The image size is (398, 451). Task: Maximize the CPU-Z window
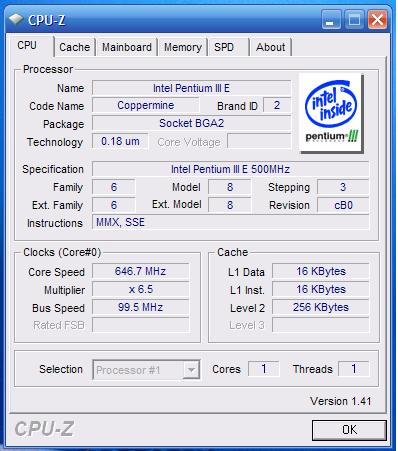pos(354,20)
